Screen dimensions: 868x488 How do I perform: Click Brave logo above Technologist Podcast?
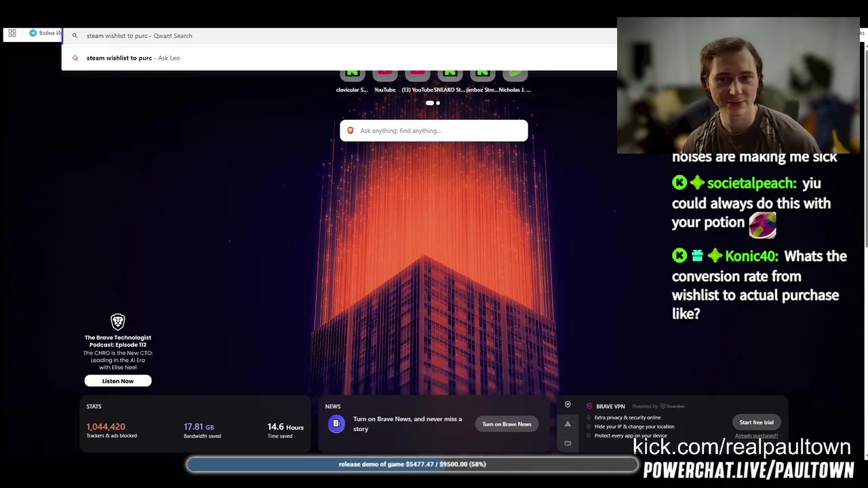[118, 321]
